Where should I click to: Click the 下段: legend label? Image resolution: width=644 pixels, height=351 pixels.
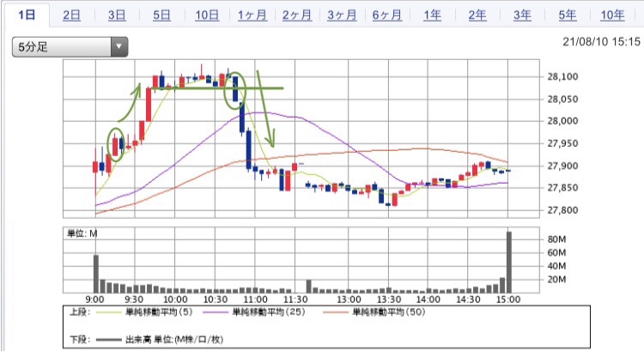tap(80, 340)
